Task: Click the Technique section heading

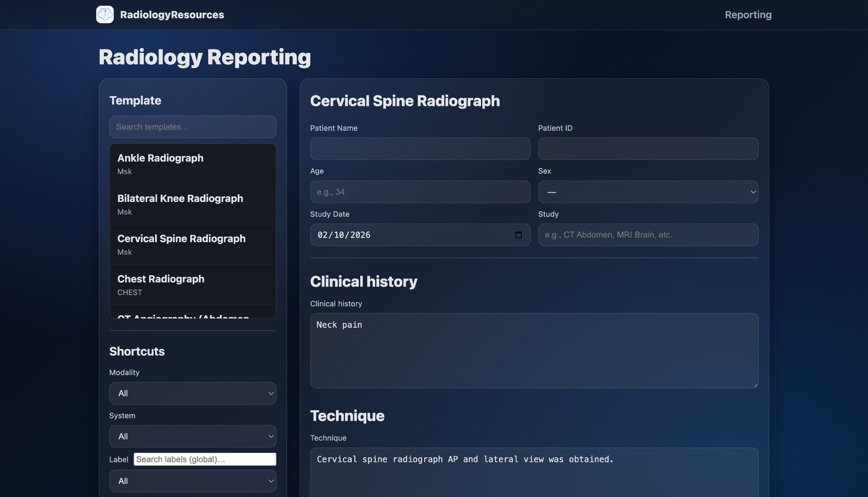Action: [x=347, y=416]
